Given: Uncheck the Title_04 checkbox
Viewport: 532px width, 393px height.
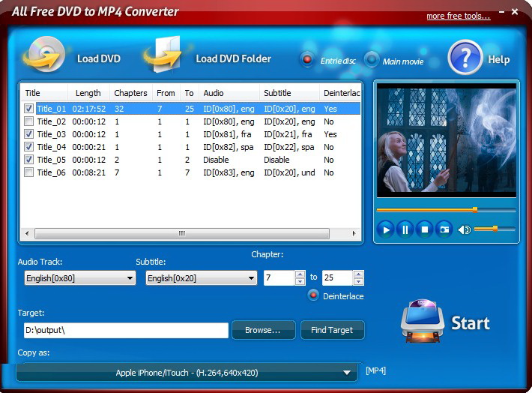Looking at the screenshot, I should 28,147.
